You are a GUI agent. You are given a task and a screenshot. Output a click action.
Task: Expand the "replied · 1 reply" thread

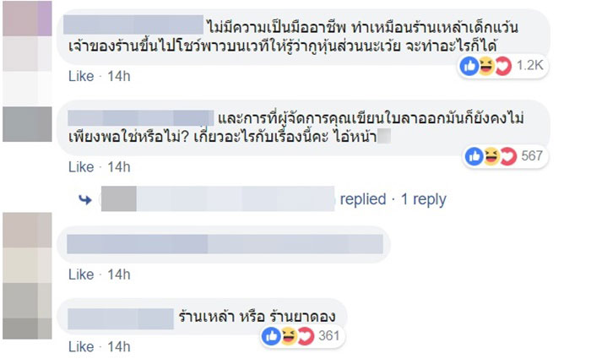click(x=393, y=200)
